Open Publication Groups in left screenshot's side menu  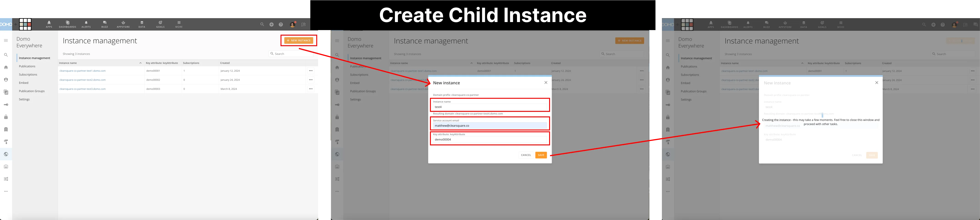click(32, 91)
